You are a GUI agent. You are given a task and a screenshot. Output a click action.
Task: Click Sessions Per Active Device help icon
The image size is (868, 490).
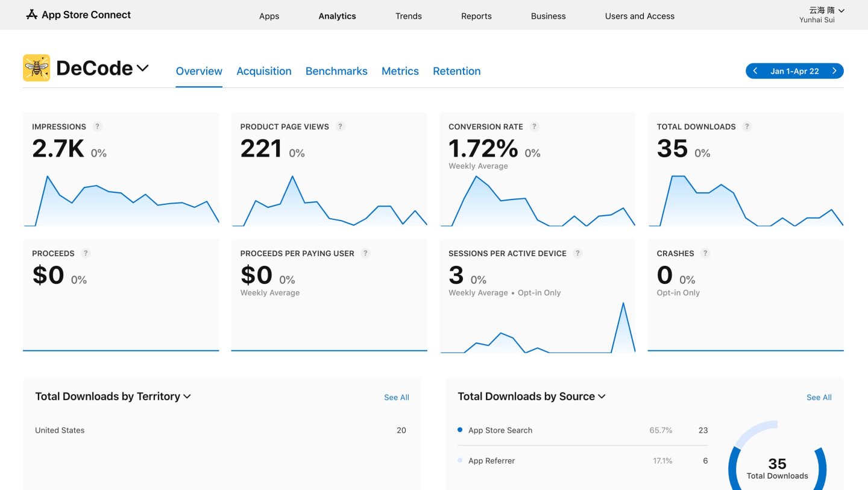click(577, 253)
